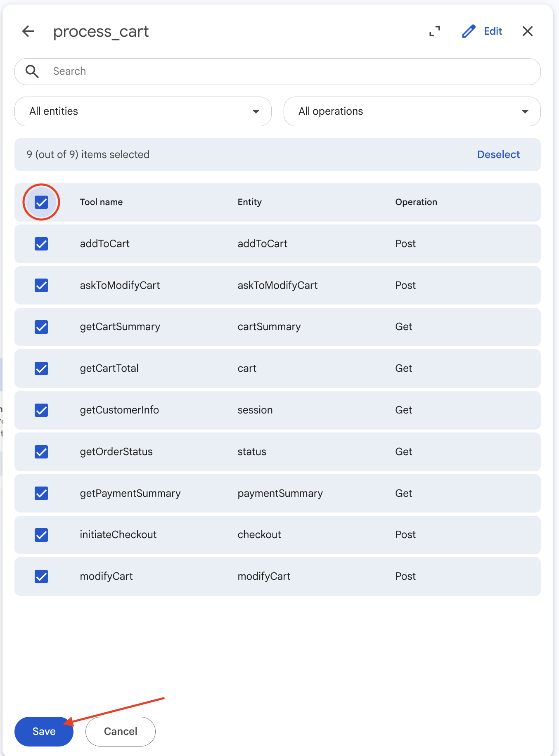Go back using the left arrow icon

coord(28,31)
